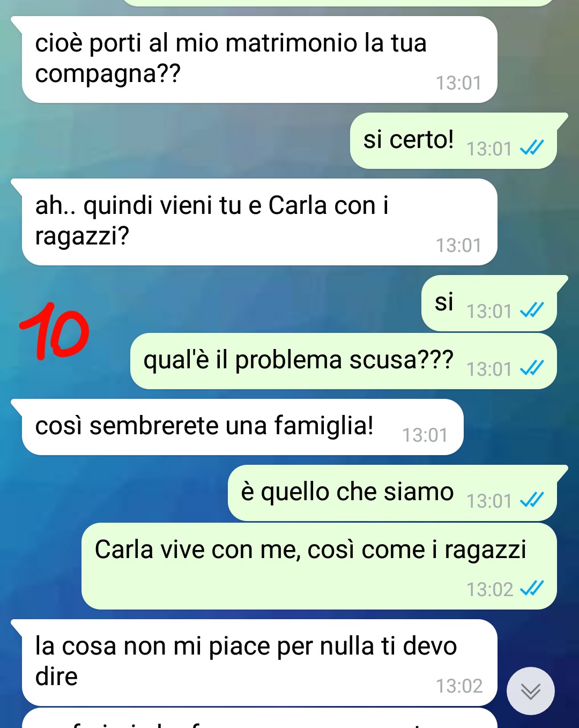This screenshot has height=728, width=579.
Task: Click the red handwritten number 10
Action: tap(54, 331)
